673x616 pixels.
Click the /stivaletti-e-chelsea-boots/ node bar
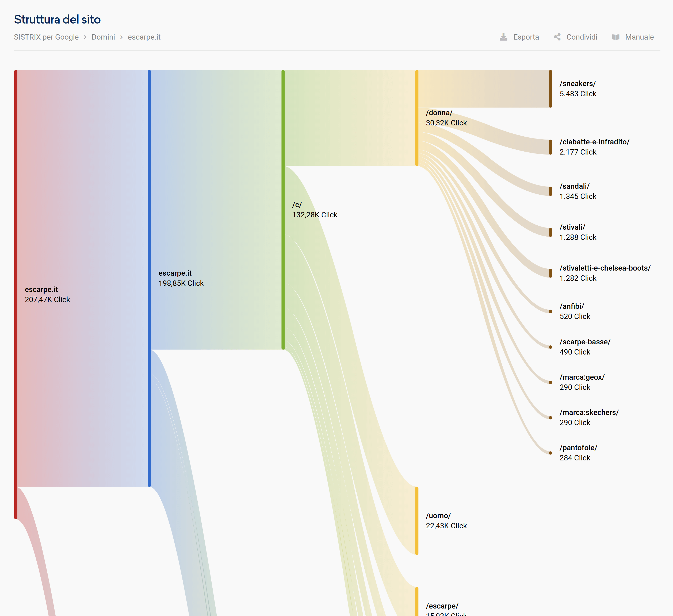[550, 273]
